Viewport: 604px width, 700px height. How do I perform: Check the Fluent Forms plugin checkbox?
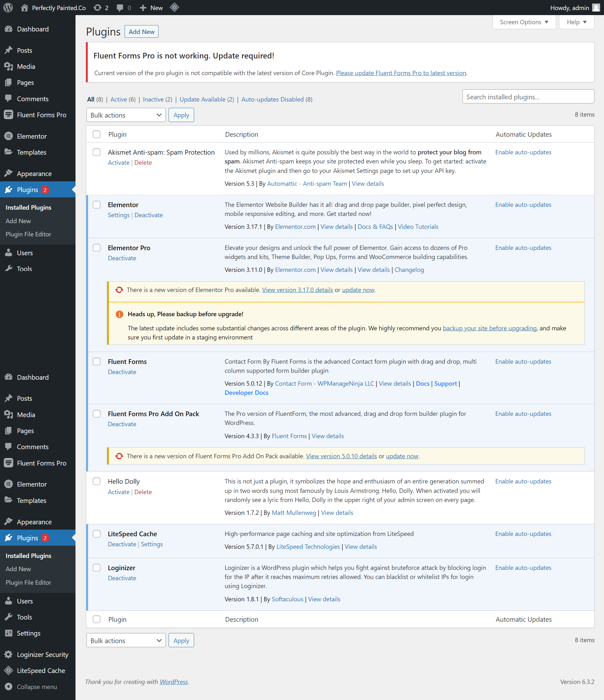point(97,361)
